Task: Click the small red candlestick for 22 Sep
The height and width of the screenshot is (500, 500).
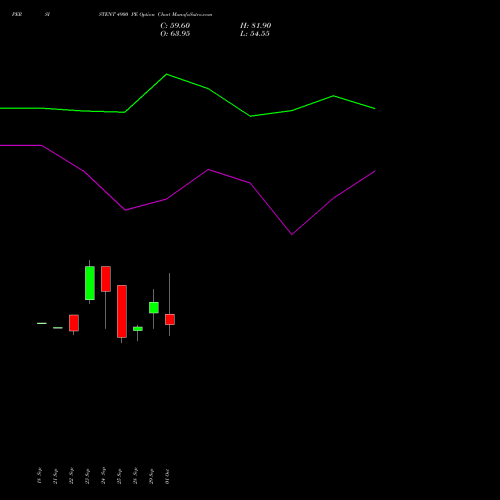Action: 74,323
